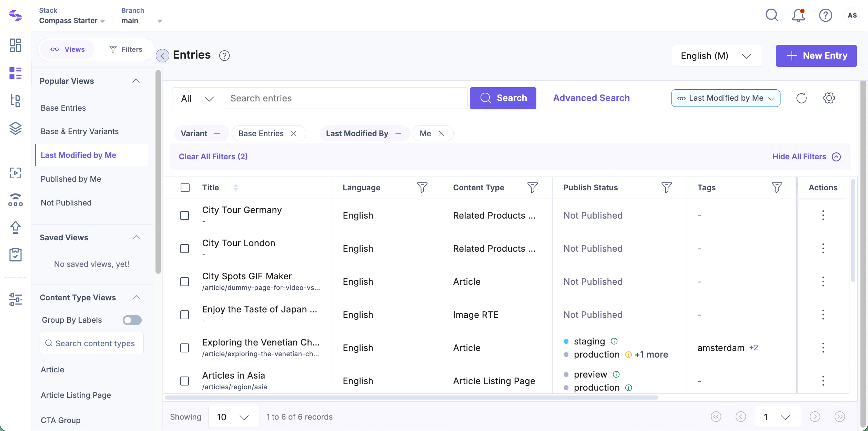Filter the Publish Status column
The image size is (868, 431).
667,188
